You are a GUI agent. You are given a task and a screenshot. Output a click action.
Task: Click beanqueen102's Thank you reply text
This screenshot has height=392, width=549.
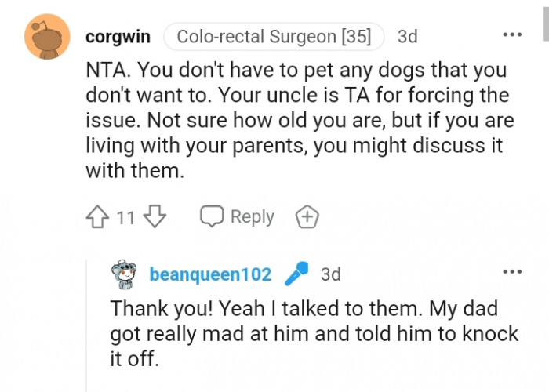coord(314,333)
